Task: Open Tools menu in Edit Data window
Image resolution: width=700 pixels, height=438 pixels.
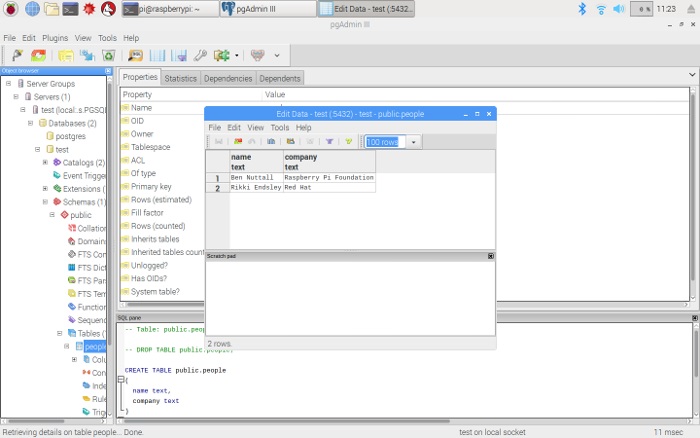Action: (x=280, y=128)
